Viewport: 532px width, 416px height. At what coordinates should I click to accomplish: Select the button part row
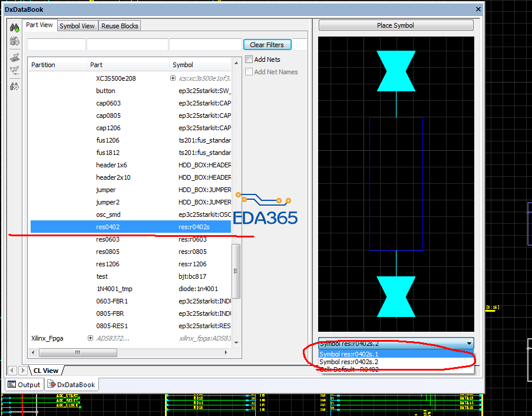click(131, 91)
